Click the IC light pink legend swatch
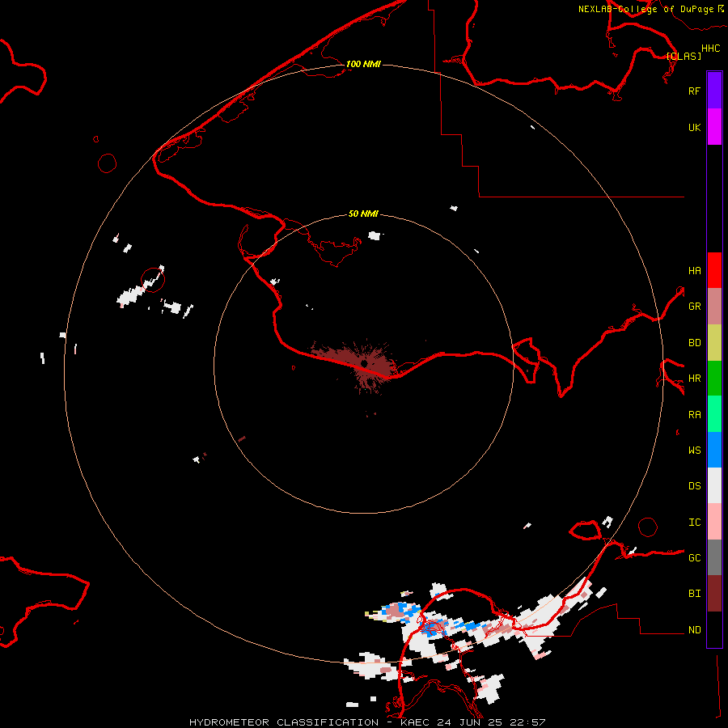 (x=714, y=522)
